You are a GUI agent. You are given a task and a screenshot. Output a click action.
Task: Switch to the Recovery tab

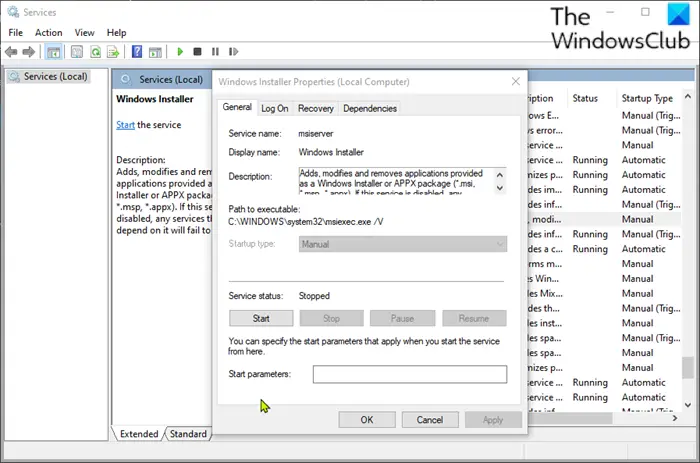pyautogui.click(x=316, y=108)
